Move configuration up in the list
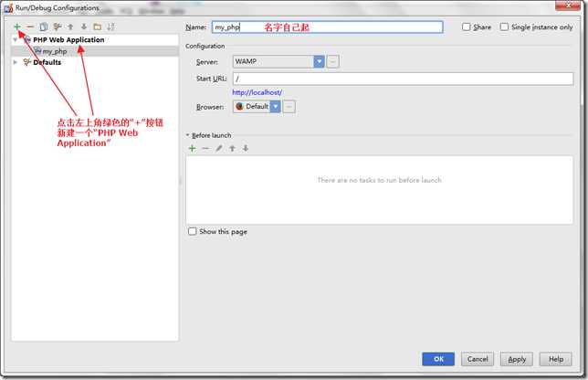 click(x=70, y=26)
